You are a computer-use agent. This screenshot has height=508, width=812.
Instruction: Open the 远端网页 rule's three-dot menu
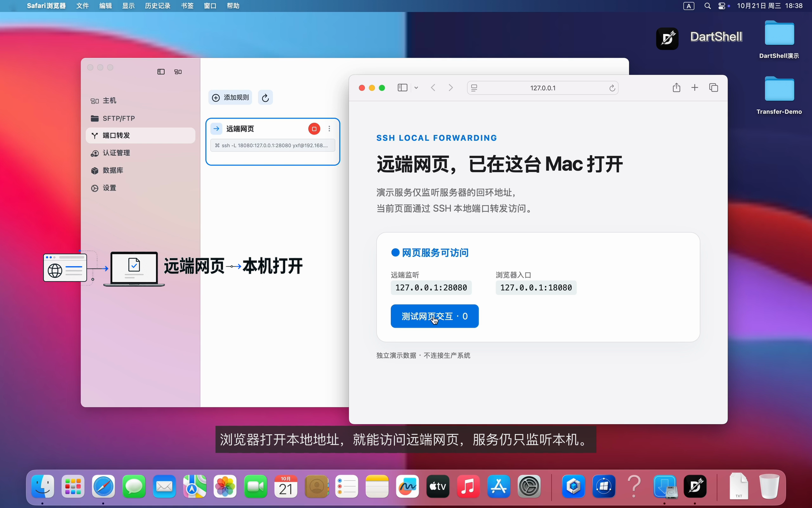(x=329, y=129)
